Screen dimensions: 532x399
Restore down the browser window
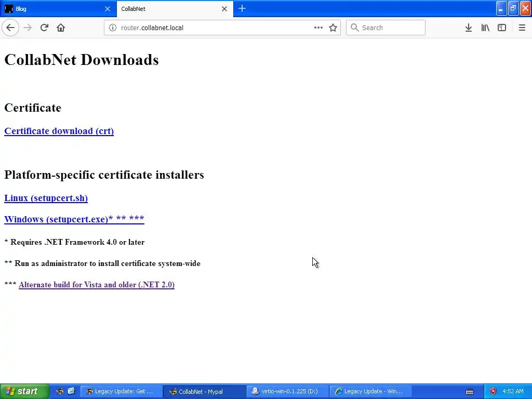point(513,8)
